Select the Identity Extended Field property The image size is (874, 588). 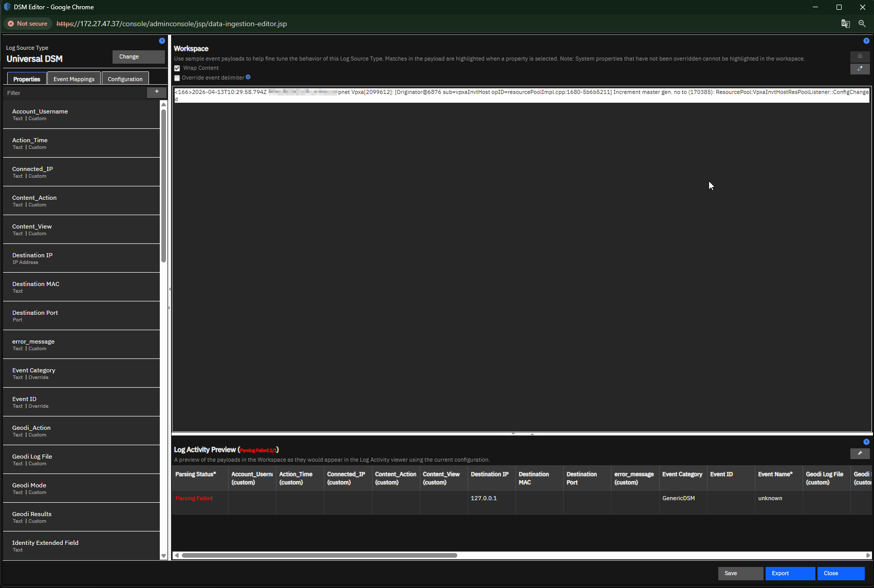[82, 546]
